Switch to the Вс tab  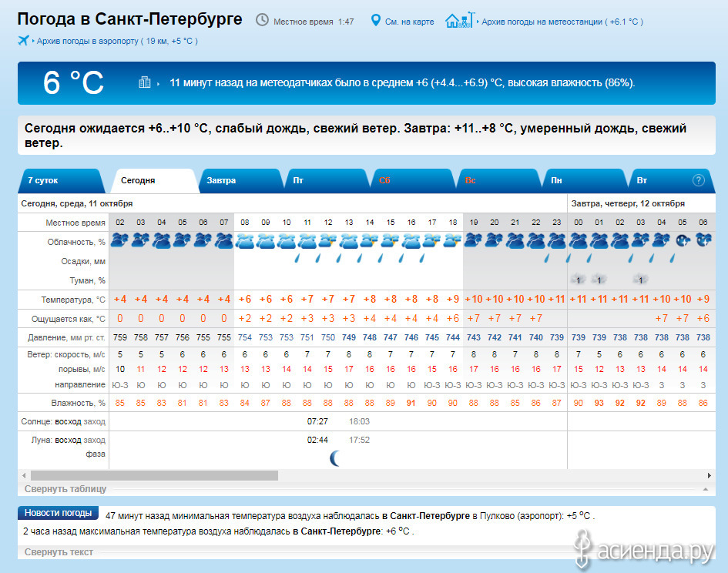(x=498, y=181)
